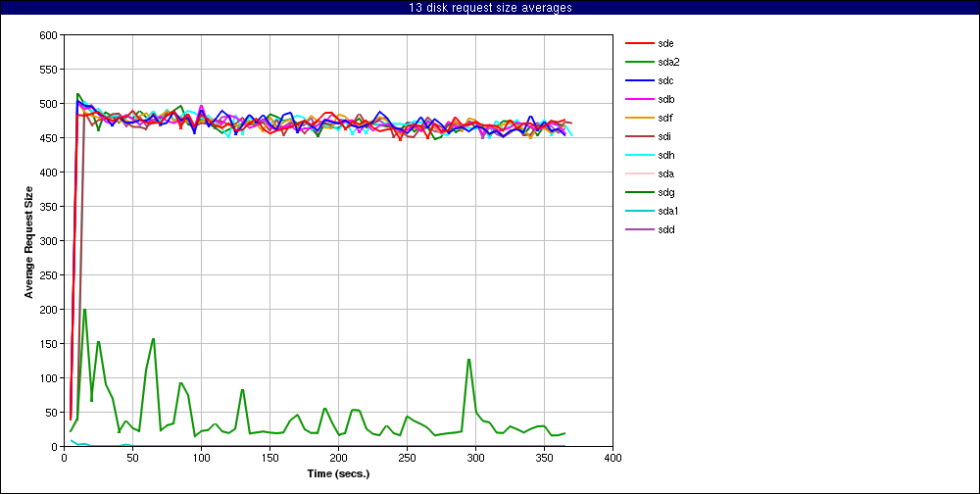Click the orange sdf legend line swatch
Image resolution: width=980 pixels, height=494 pixels.
[638, 118]
